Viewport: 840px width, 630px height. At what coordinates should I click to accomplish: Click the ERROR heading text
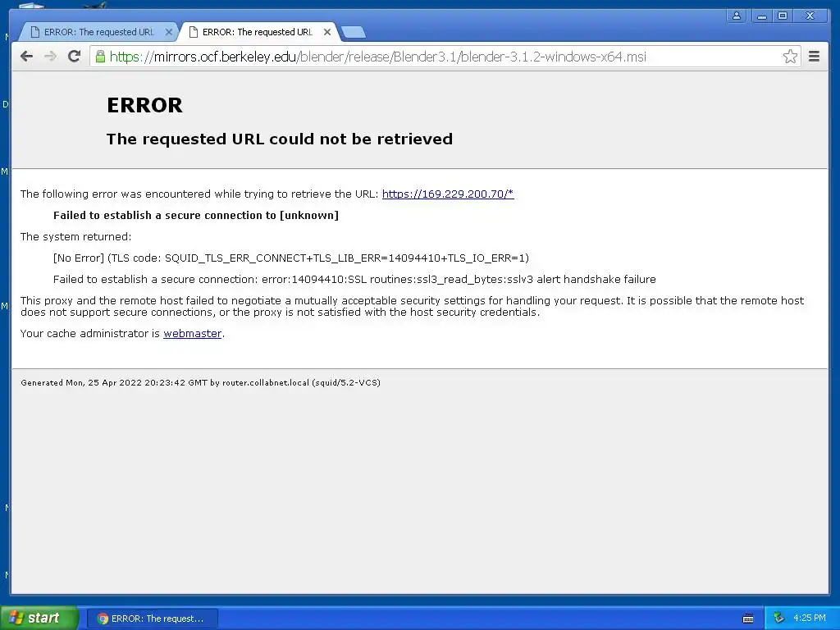pos(144,105)
